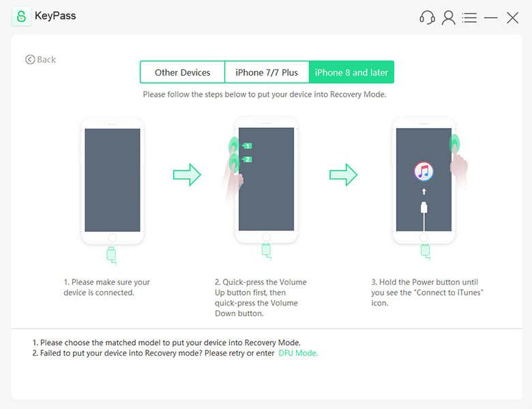Click the third phone Connect to iTunes illustration
Image resolution: width=532 pixels, height=409 pixels.
coord(424,181)
